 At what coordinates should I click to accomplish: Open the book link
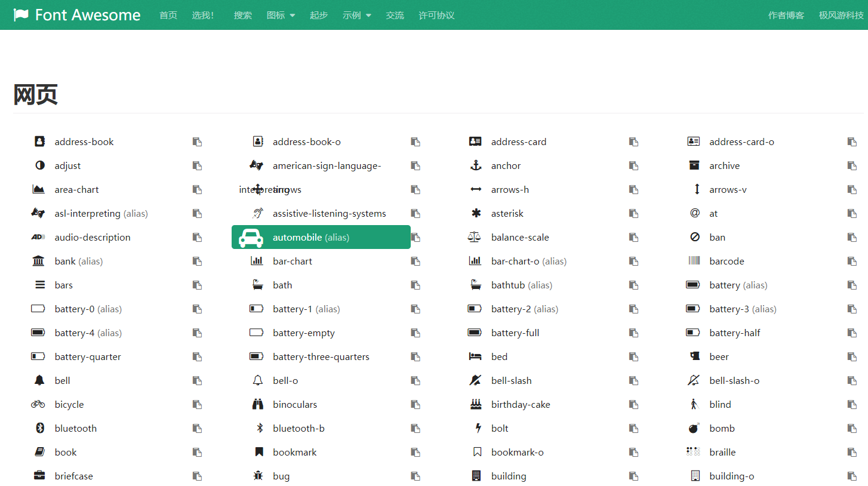tap(66, 452)
